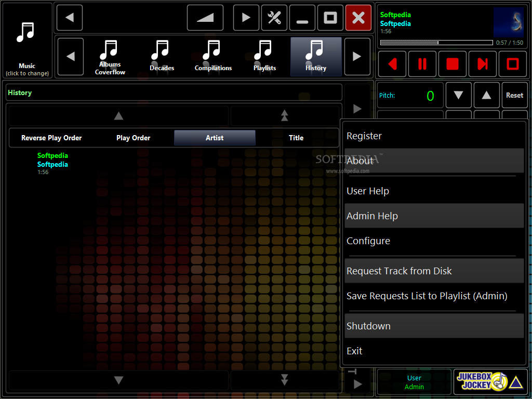This screenshot has height=399, width=532.
Task: Raise the pitch with up arrow
Action: (x=486, y=96)
